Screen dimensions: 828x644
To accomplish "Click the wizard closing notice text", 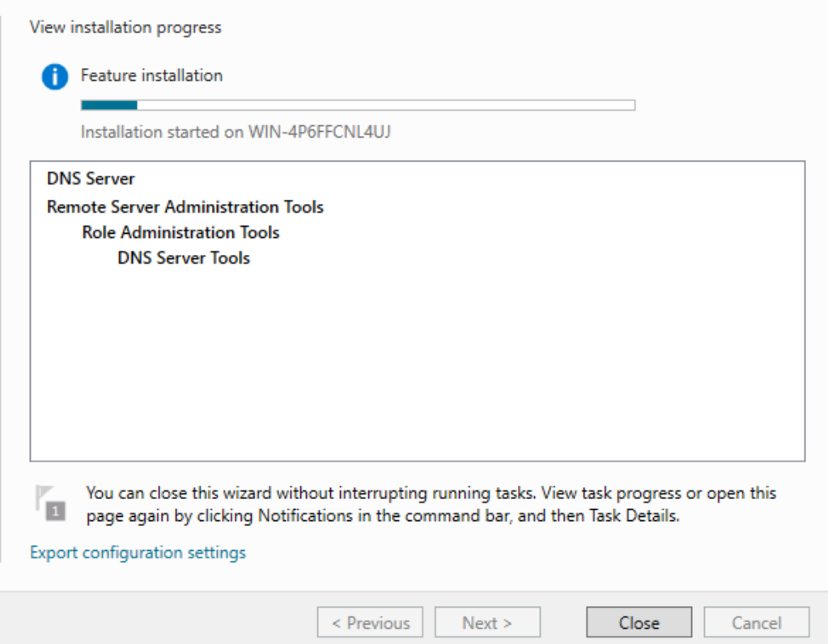I will (431, 504).
